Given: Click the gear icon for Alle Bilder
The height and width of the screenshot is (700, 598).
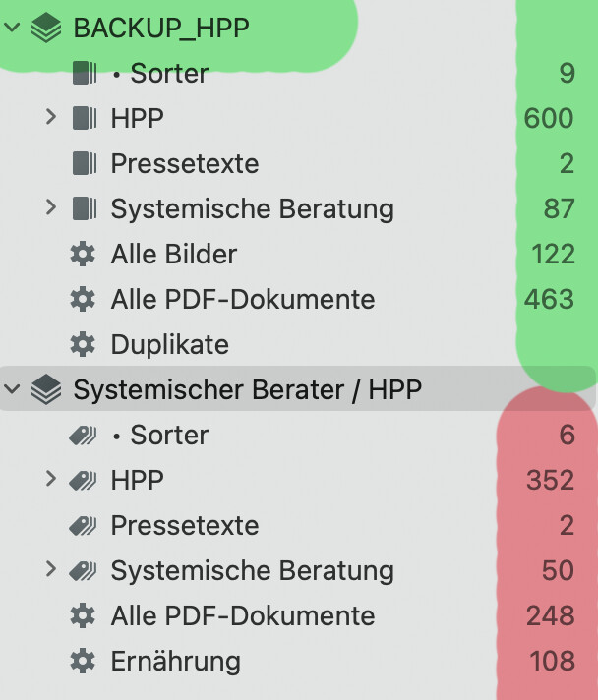Looking at the screenshot, I should click(x=84, y=255).
